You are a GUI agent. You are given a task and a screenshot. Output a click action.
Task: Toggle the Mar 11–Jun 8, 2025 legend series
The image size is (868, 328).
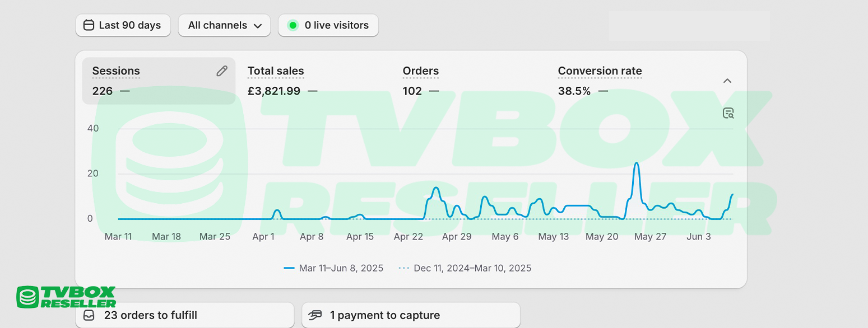point(334,268)
